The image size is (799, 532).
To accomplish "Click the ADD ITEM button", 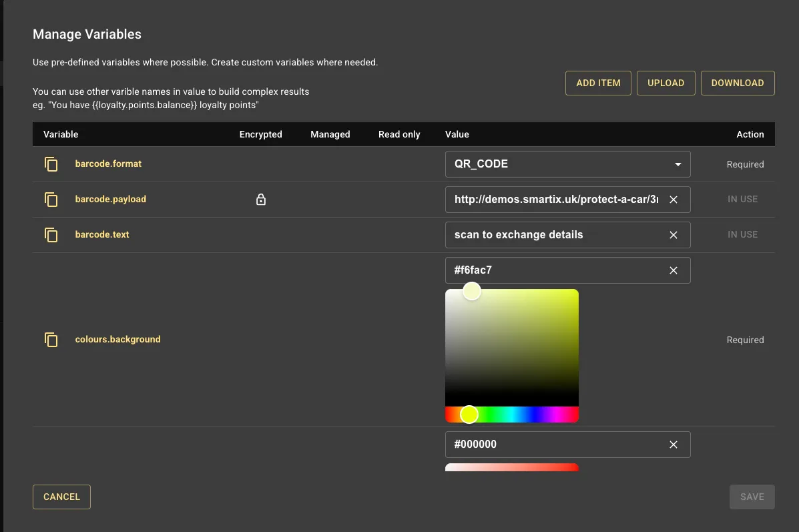I will [x=598, y=83].
